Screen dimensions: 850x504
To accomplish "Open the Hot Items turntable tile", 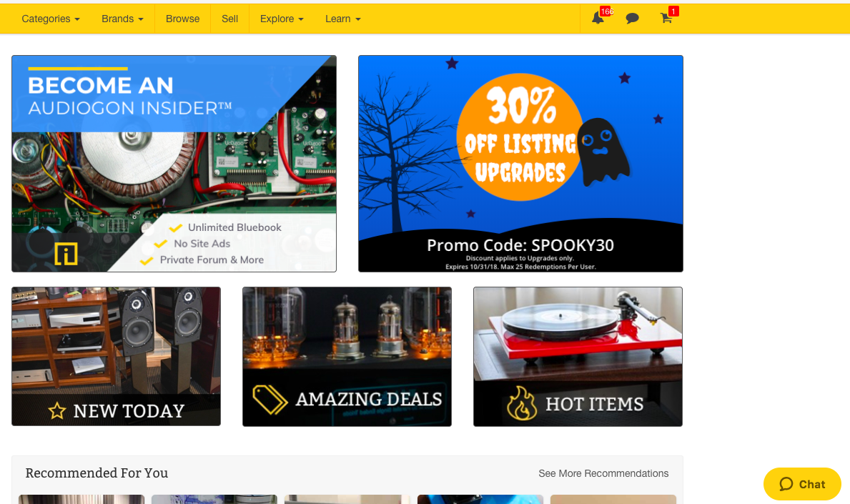I will (x=578, y=357).
